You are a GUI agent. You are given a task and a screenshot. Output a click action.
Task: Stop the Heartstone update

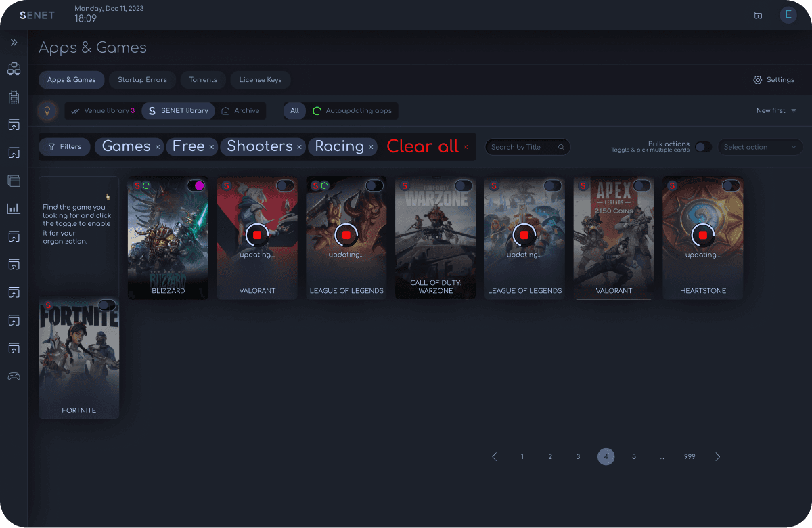[x=703, y=235]
